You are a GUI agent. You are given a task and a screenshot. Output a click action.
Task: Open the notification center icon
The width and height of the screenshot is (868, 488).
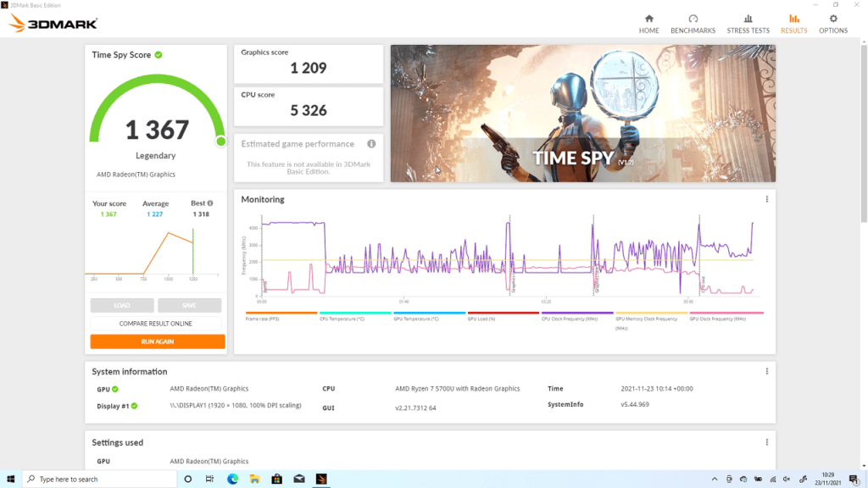click(x=854, y=480)
